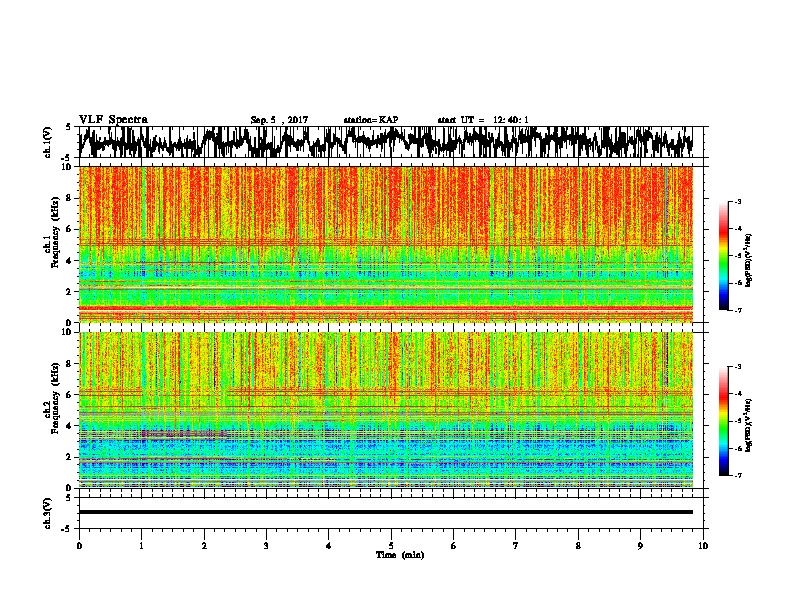Click the time axis tick label "10"
792x612 pixels.
point(703,546)
